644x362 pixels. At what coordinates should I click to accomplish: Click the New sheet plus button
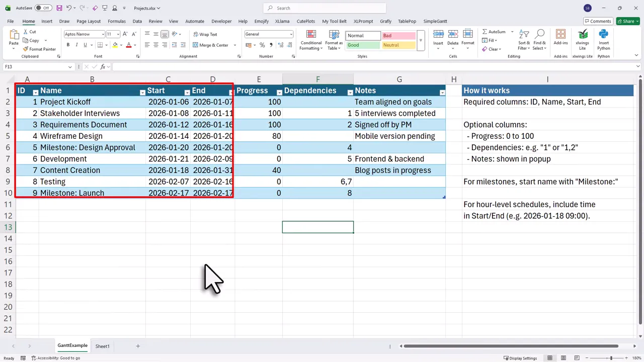tap(138, 346)
